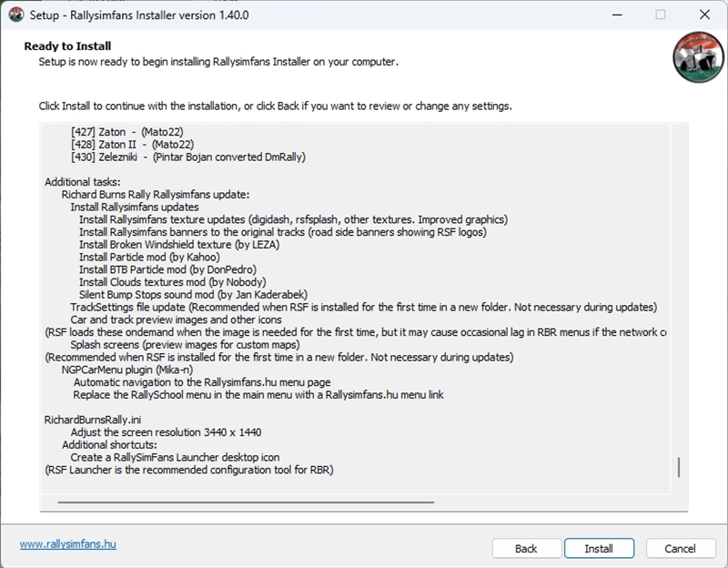This screenshot has width=728, height=568.
Task: Click the 'Ready to Install' heading
Action: point(67,46)
